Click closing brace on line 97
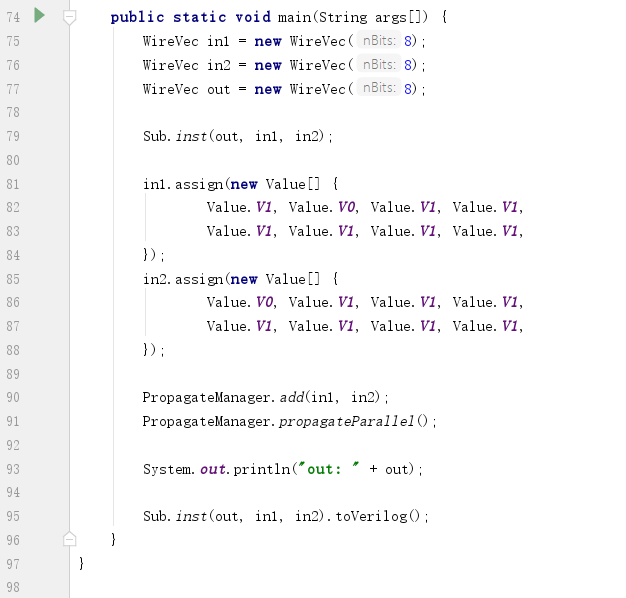The image size is (626, 598). point(81,563)
